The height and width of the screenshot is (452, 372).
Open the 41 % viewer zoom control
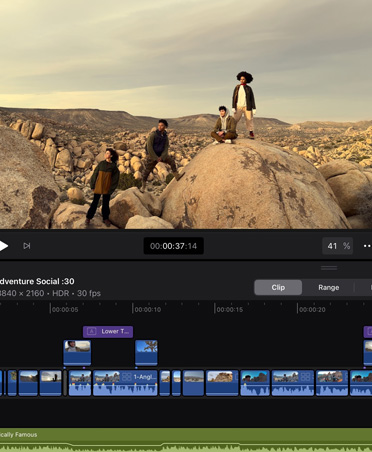(337, 246)
